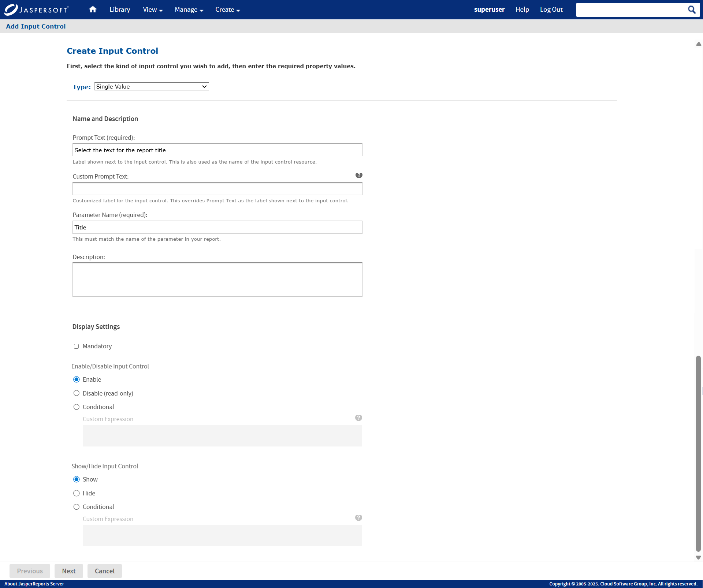Click the Jaspersoft logo
Viewport: 703px width, 588px height.
click(37, 10)
